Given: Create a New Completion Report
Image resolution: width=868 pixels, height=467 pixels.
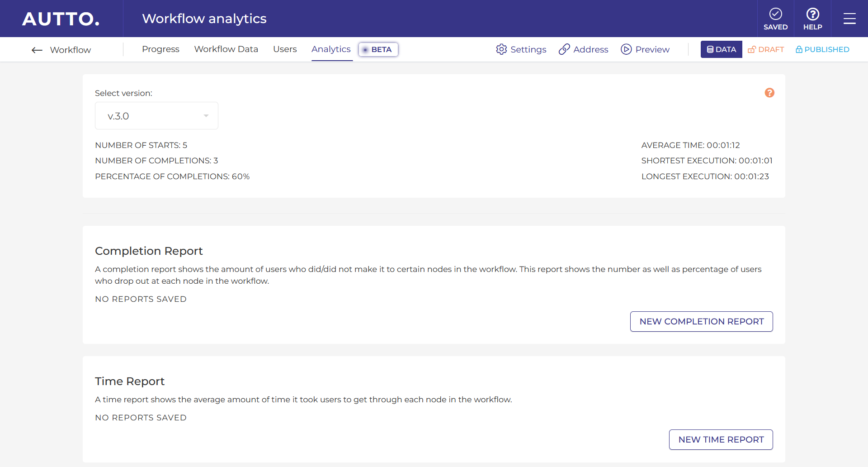Looking at the screenshot, I should coord(701,321).
